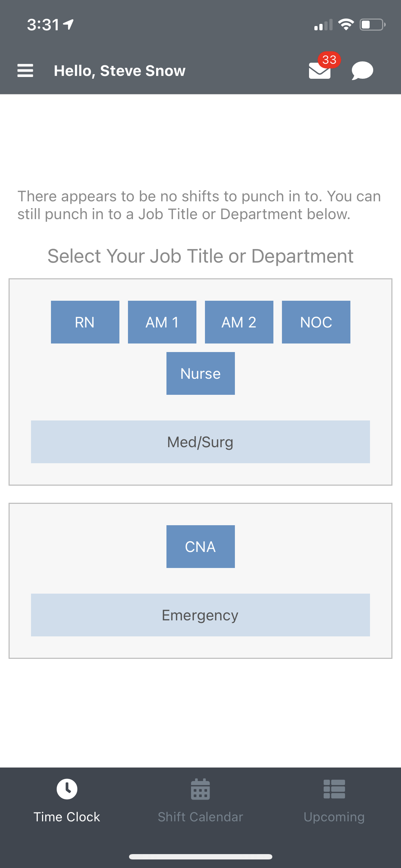Select the RN job title
The height and width of the screenshot is (868, 401).
(85, 322)
